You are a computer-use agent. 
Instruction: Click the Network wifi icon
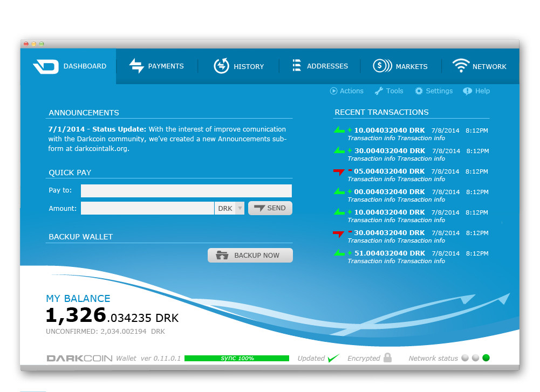461,65
